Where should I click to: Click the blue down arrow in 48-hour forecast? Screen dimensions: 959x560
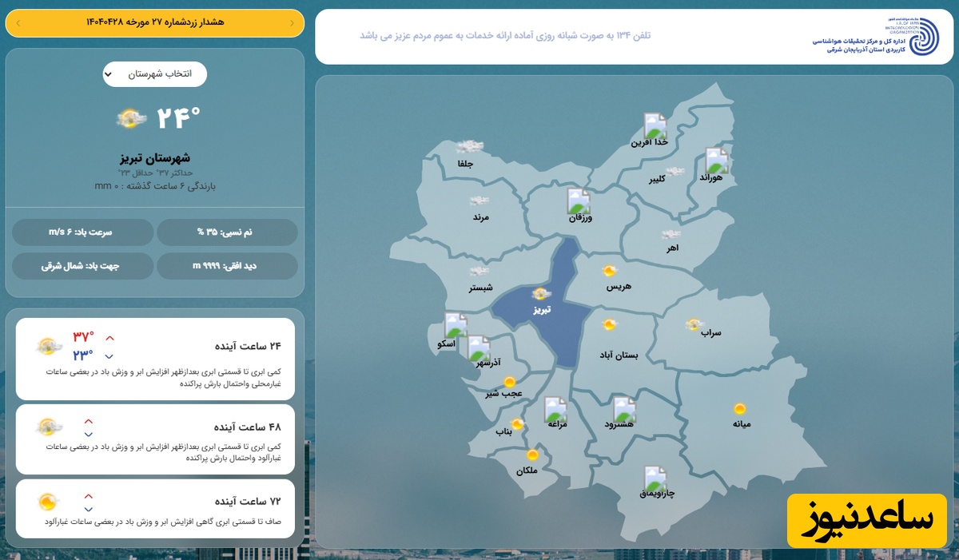pyautogui.click(x=89, y=435)
